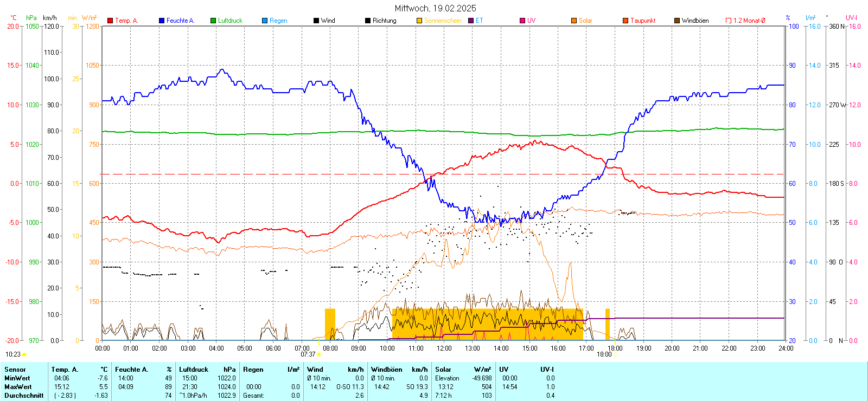Click the sun icon beside 10:23
This screenshot has height=401, width=868.
(24, 354)
